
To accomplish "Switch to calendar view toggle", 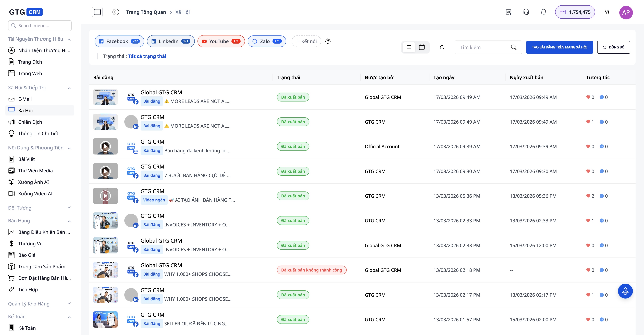I will (x=422, y=47).
